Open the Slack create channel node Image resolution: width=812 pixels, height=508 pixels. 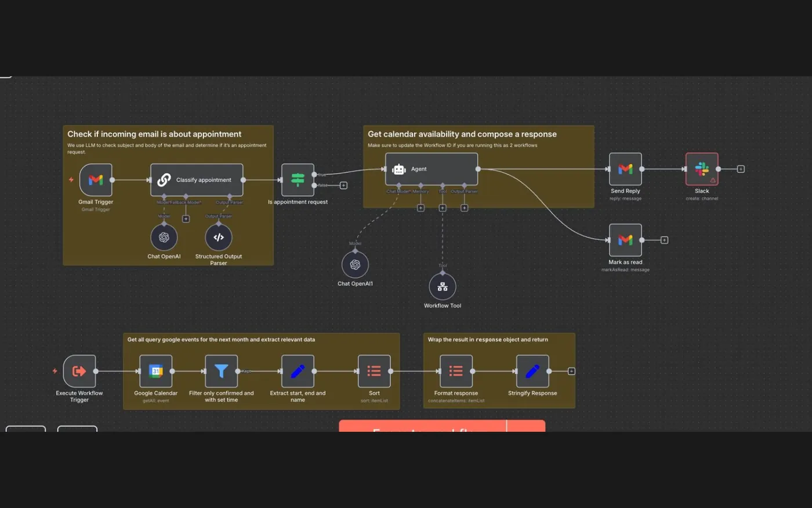pyautogui.click(x=702, y=169)
